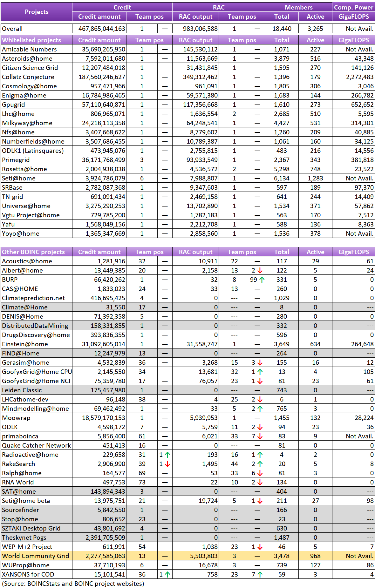Select the 'Acoustics@home' project name
The height and width of the screenshot is (588, 375).
pyautogui.click(x=27, y=261)
